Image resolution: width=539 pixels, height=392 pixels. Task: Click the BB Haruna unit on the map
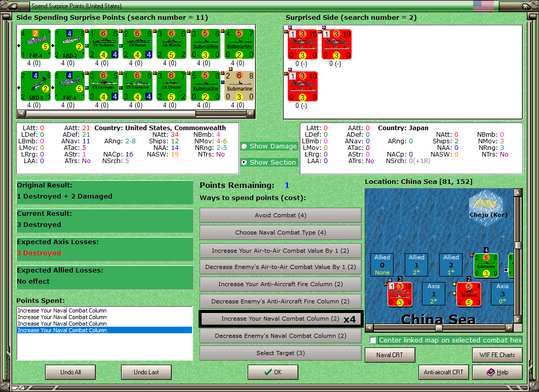click(x=469, y=294)
